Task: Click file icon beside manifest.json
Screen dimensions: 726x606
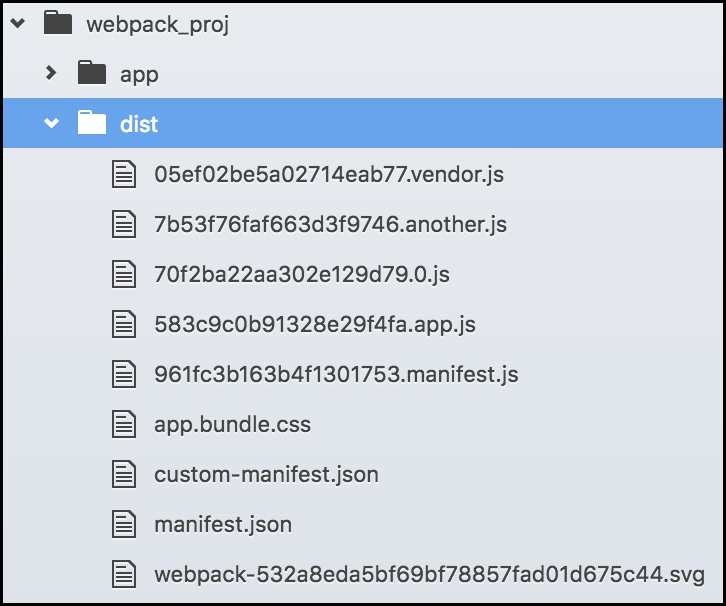Action: click(x=124, y=524)
